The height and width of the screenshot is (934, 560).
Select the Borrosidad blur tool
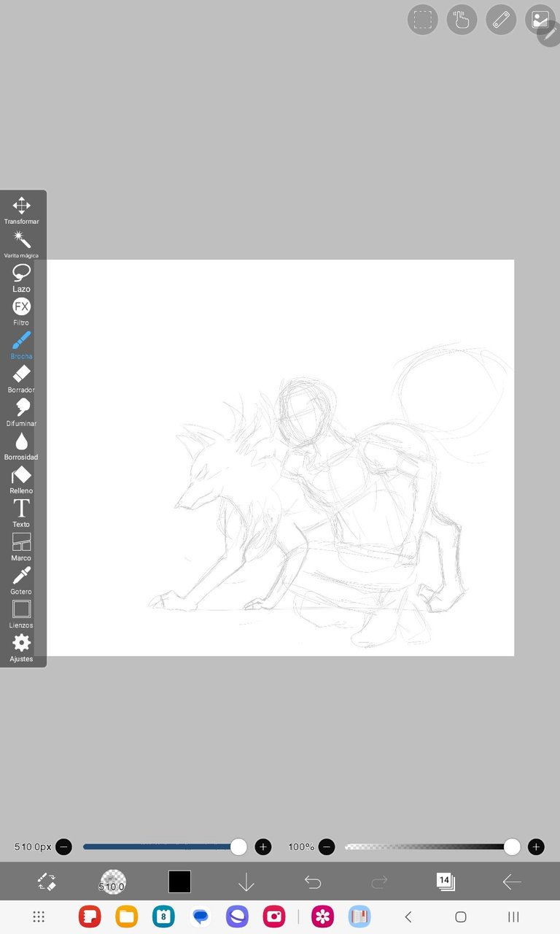tap(22, 446)
